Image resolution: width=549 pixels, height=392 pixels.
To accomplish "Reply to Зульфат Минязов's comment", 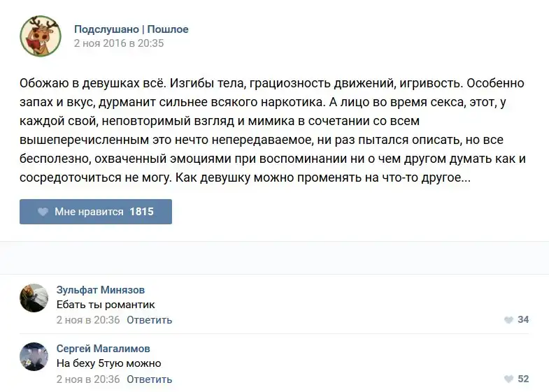I will tap(150, 320).
